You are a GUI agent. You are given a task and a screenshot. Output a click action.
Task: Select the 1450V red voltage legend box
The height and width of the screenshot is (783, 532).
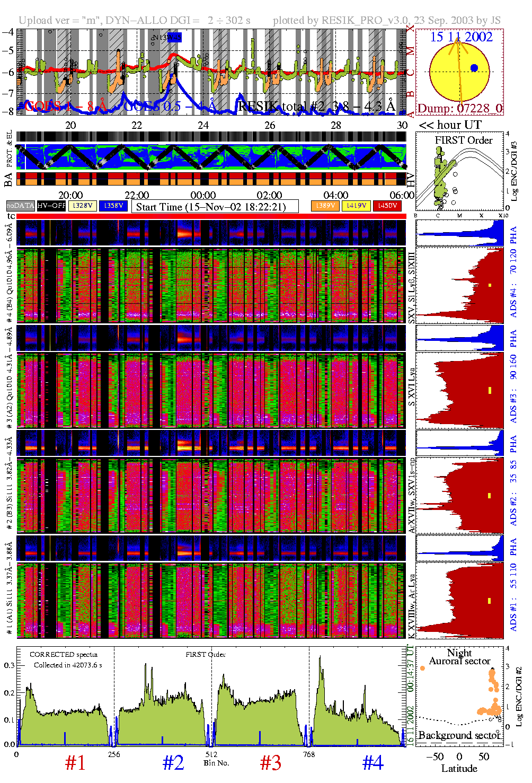387,206
